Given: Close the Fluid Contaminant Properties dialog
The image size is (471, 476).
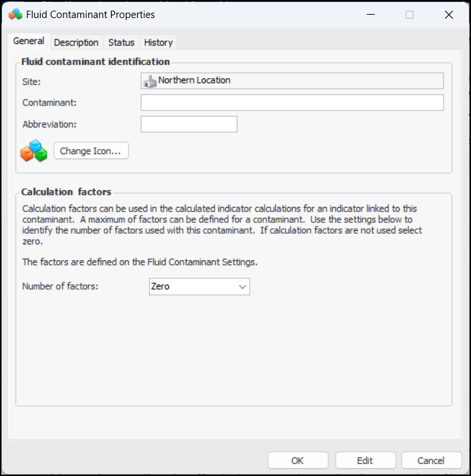Looking at the screenshot, I should coord(448,15).
